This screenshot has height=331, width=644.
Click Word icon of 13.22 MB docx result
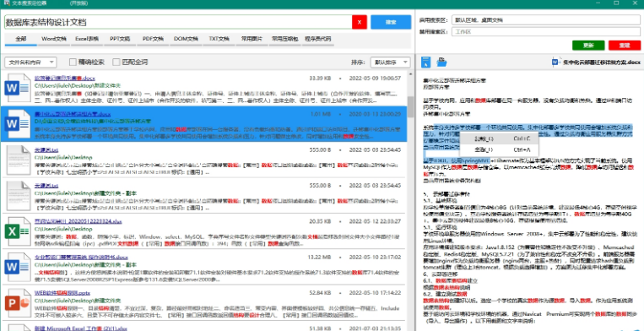[x=18, y=267]
